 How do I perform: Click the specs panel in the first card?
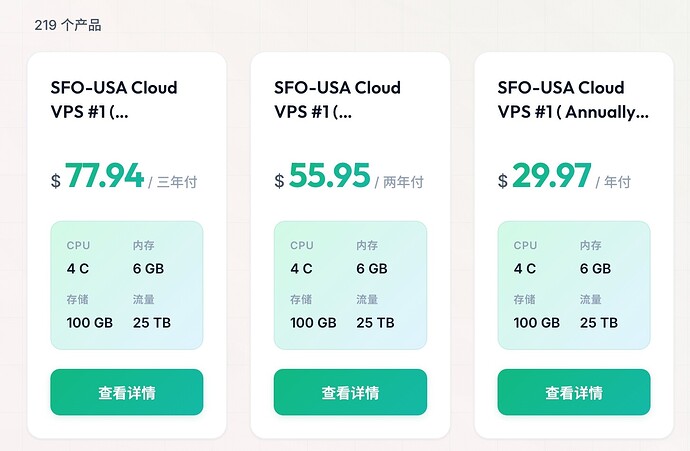tap(127, 285)
